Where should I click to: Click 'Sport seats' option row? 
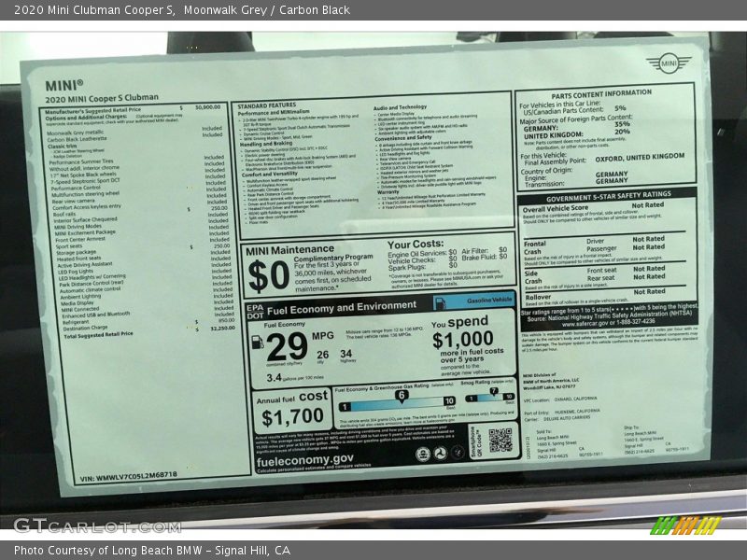(68, 246)
